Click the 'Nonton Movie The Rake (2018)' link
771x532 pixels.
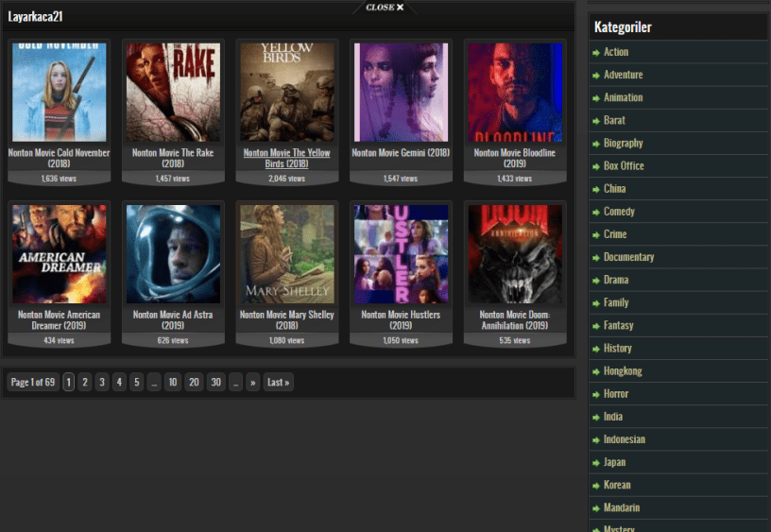tap(173, 158)
